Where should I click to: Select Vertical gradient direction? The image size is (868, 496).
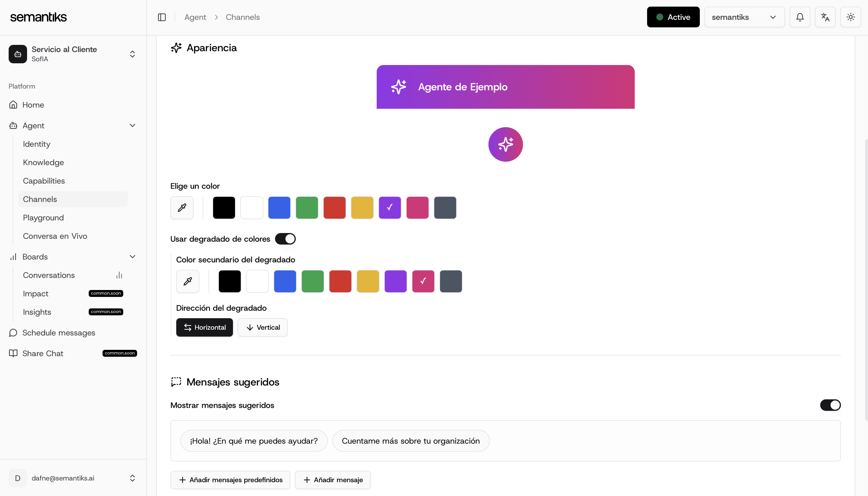[x=263, y=327]
